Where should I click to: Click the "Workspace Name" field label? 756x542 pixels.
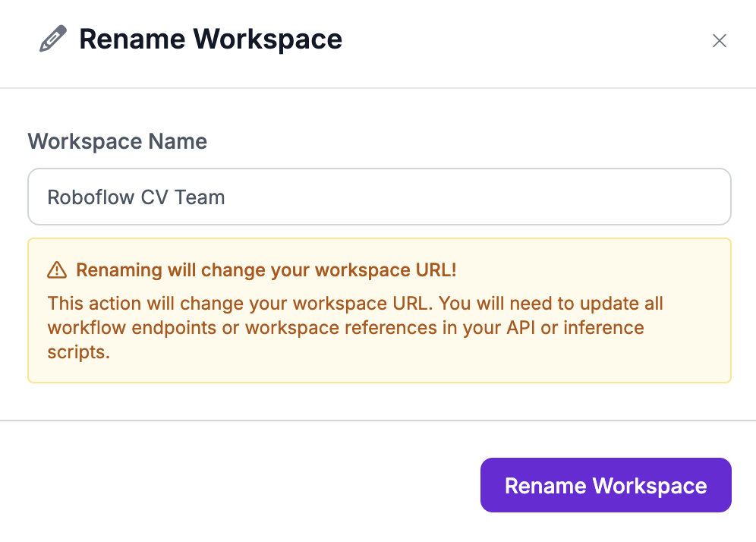117,141
